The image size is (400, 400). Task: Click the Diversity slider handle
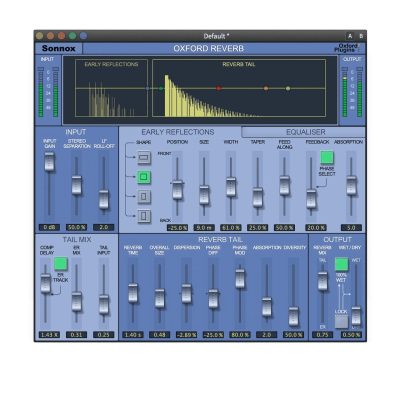tap(293, 316)
